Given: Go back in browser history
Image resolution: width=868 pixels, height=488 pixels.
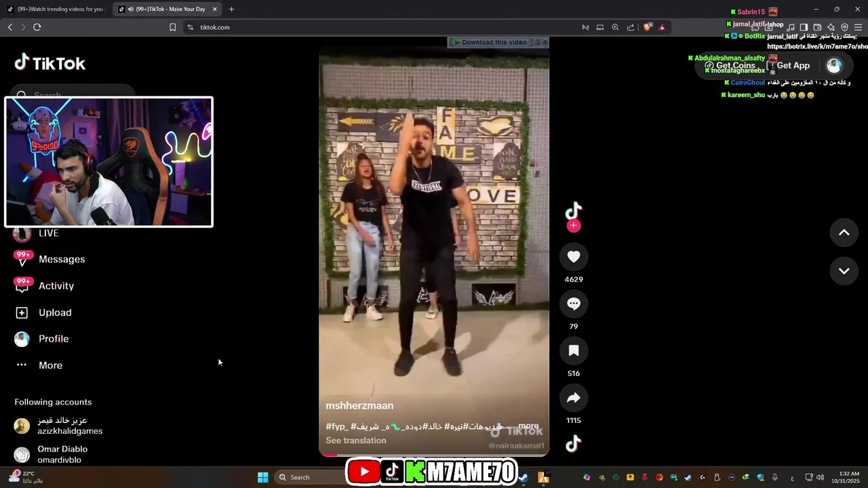Looking at the screenshot, I should (9, 27).
